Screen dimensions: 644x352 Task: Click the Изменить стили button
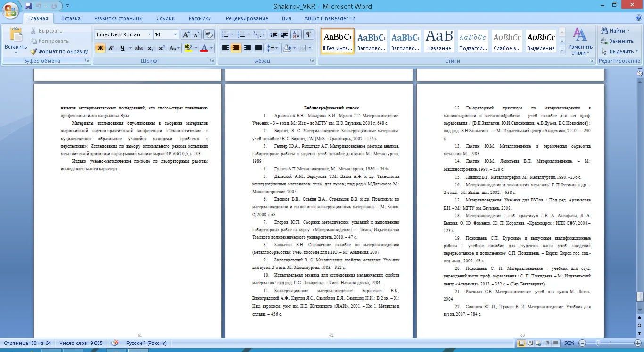point(580,42)
